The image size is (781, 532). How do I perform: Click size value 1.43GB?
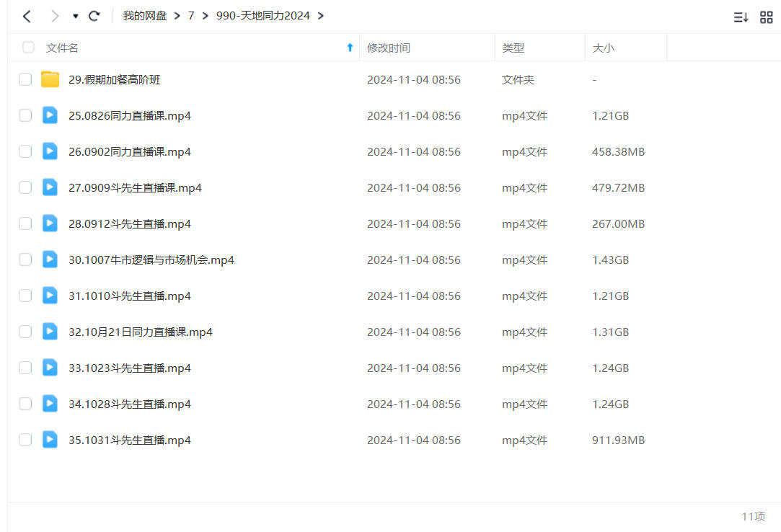point(610,260)
